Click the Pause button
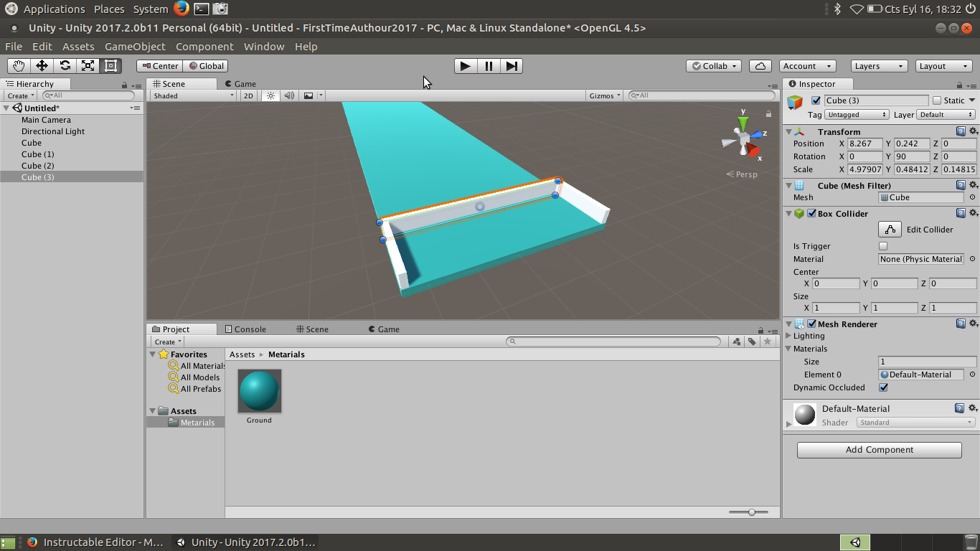The image size is (980, 551). point(489,66)
